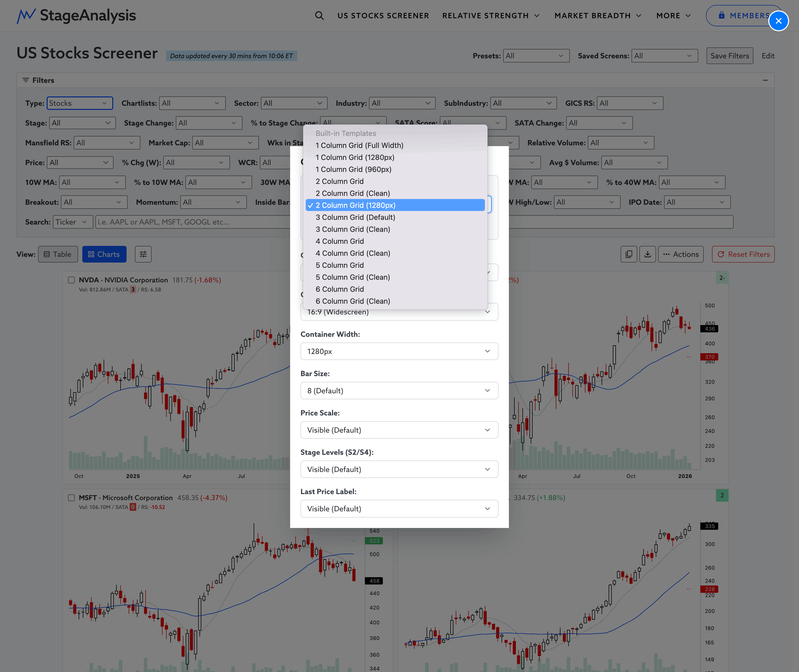Switch to Charts view
The width and height of the screenshot is (799, 672).
104,254
